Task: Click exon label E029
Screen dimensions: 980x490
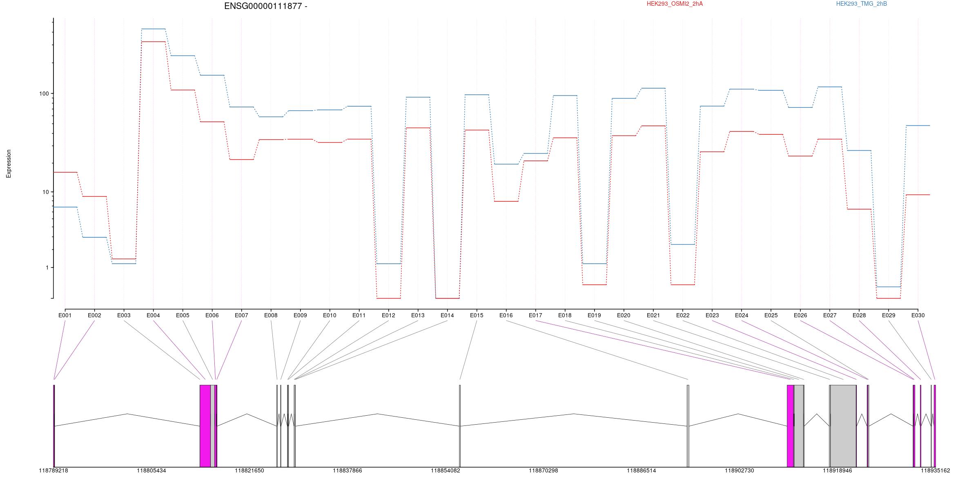Action: tap(889, 315)
